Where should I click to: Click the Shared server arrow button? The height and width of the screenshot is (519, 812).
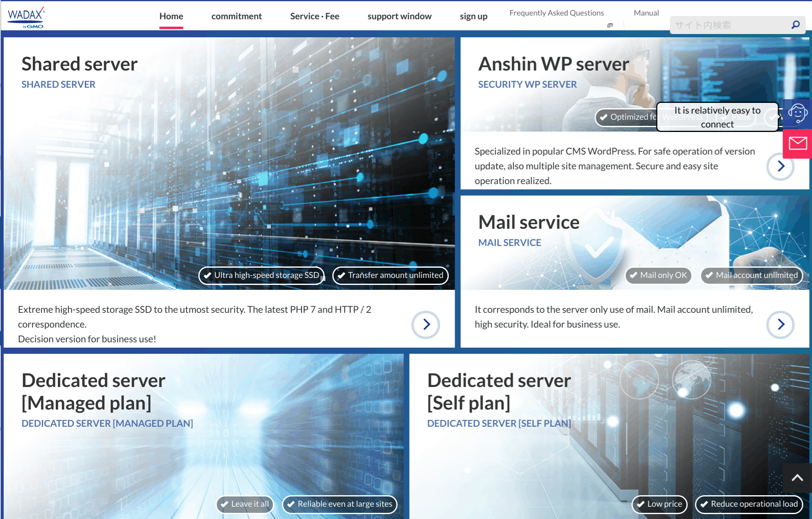pos(427,323)
